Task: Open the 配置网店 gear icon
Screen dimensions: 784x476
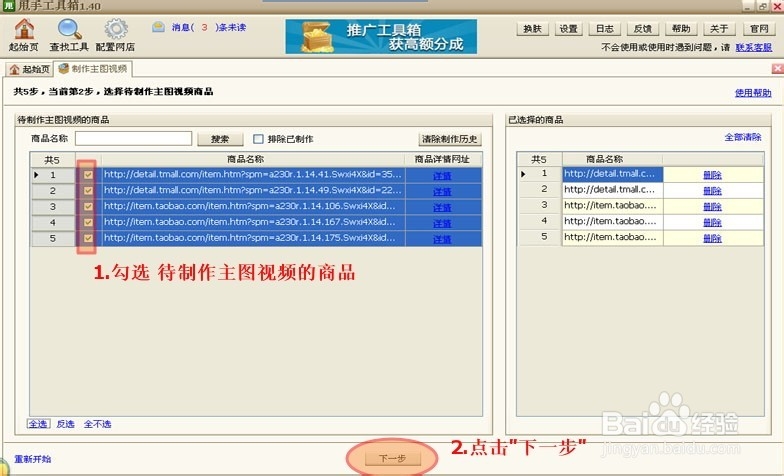Action: 116,30
